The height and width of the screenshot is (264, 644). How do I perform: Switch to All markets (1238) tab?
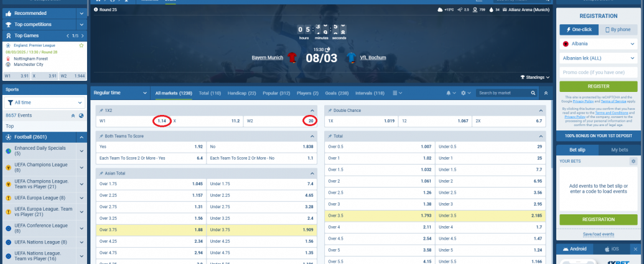point(174,93)
